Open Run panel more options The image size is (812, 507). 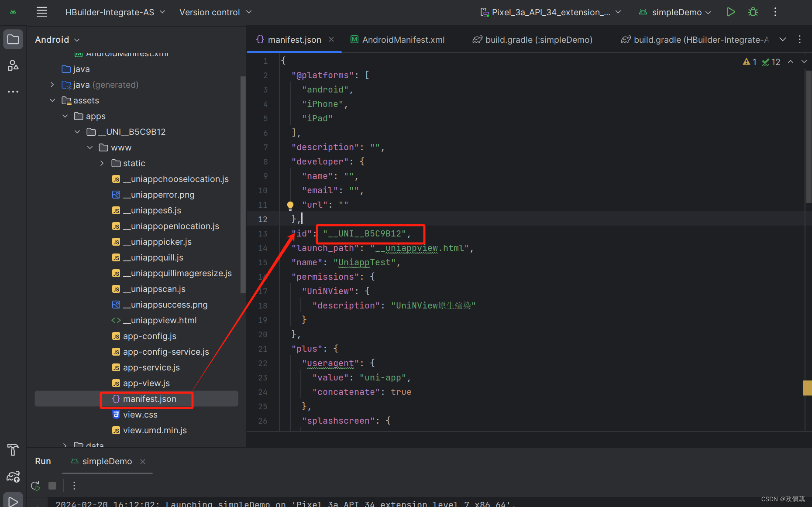tap(74, 486)
